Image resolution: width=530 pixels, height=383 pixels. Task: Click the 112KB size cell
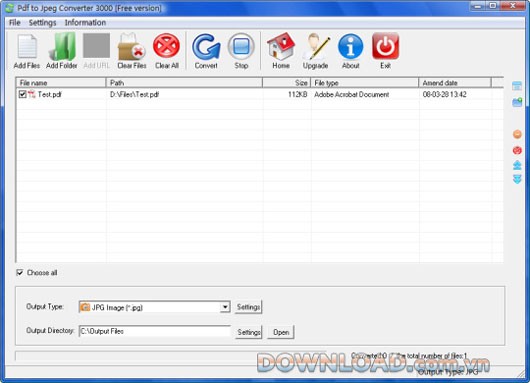297,94
